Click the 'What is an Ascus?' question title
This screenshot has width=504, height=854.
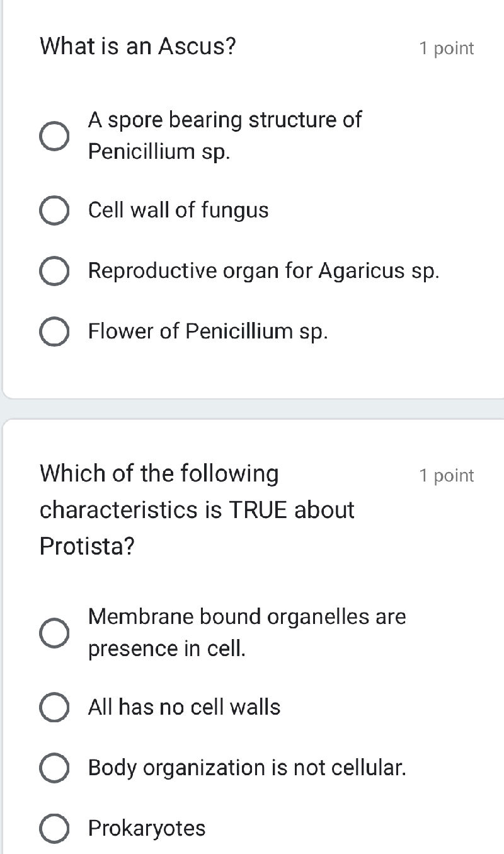(x=138, y=46)
